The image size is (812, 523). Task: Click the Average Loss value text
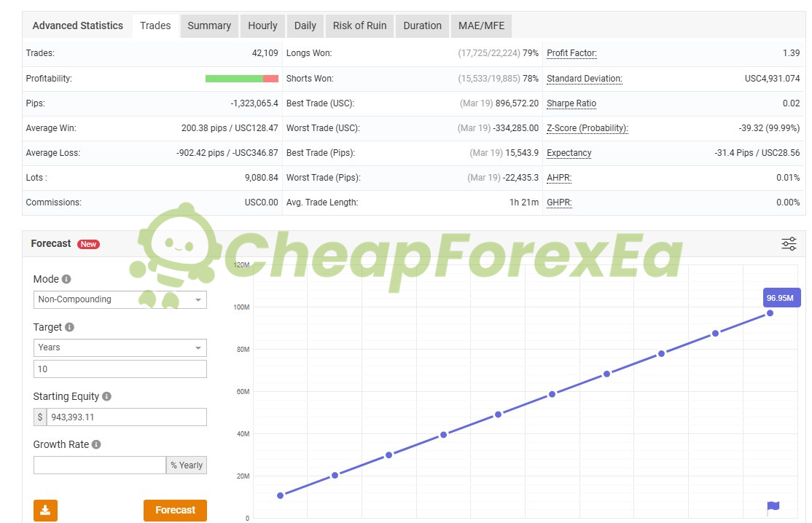(x=227, y=153)
